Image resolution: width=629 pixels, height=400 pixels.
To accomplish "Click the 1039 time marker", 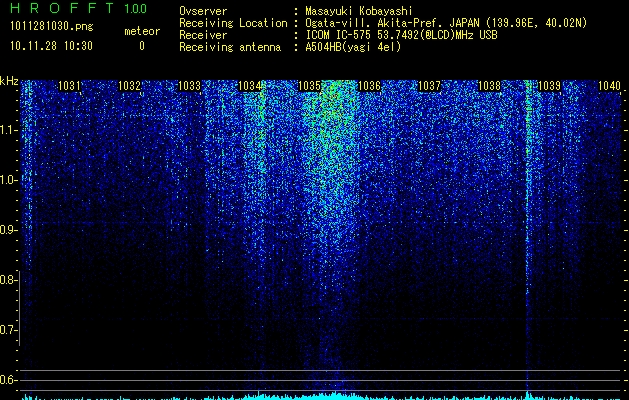I will coord(549,85).
